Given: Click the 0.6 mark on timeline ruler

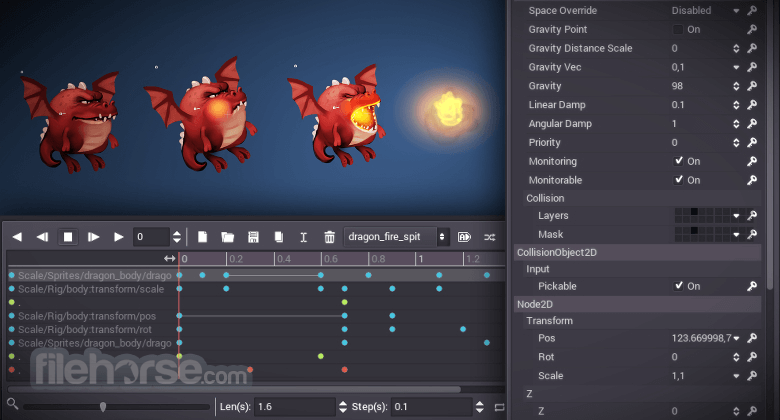Looking at the screenshot, I should [331, 259].
